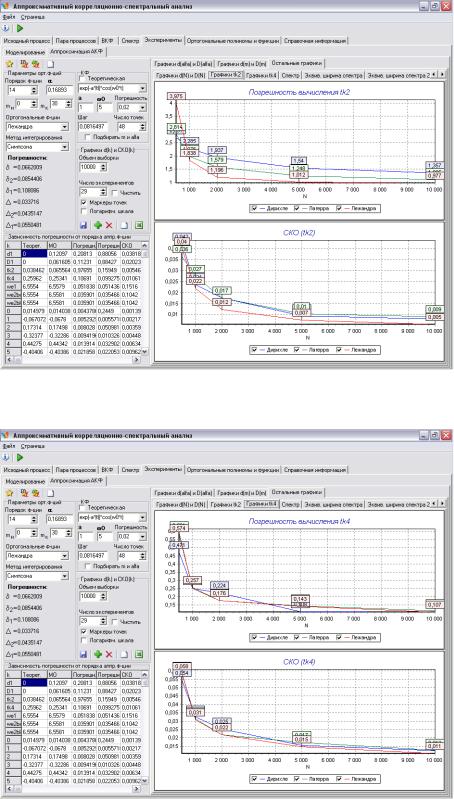Uncheck Маркеры точек in the tk2 window
The image size is (454, 799).
[84, 202]
